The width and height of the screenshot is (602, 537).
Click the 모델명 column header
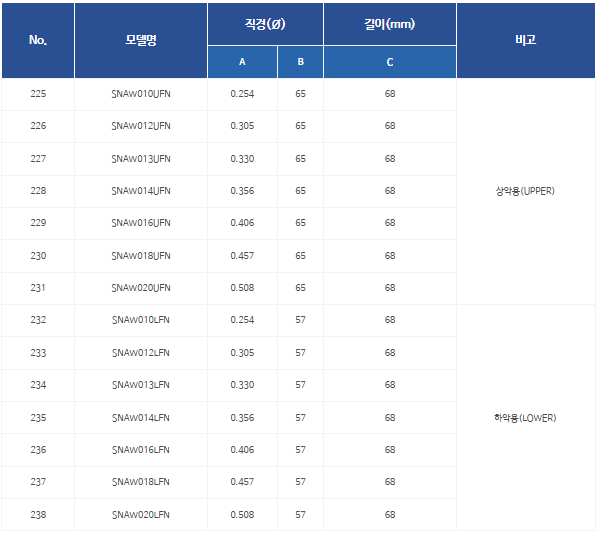click(x=141, y=41)
